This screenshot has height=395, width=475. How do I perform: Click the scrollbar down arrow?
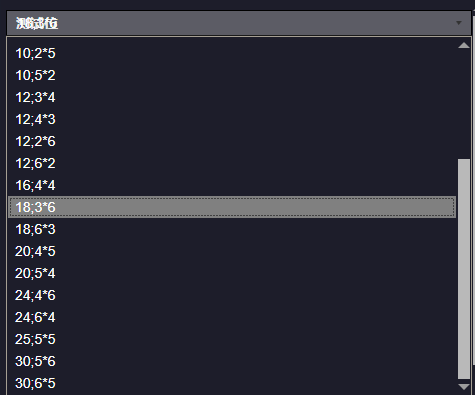464,387
